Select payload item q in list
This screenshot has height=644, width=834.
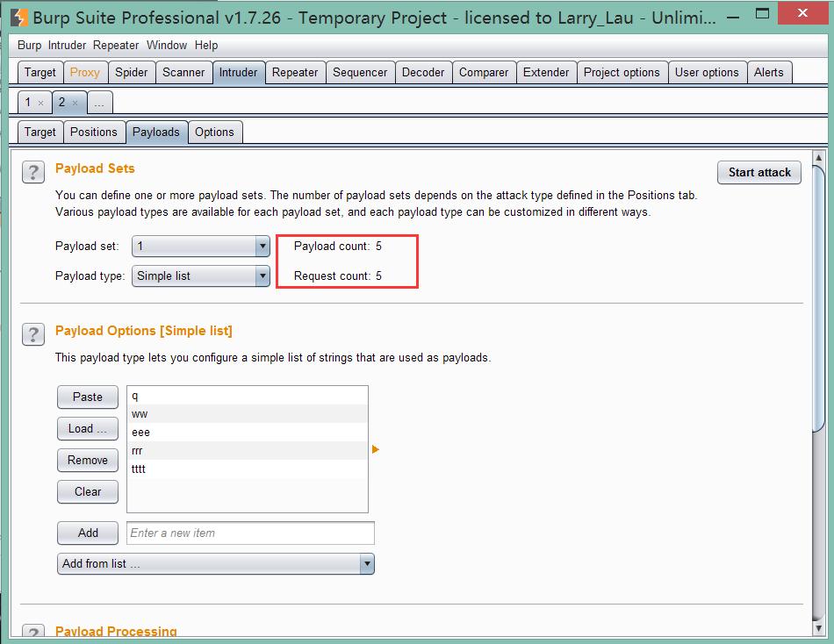point(248,396)
